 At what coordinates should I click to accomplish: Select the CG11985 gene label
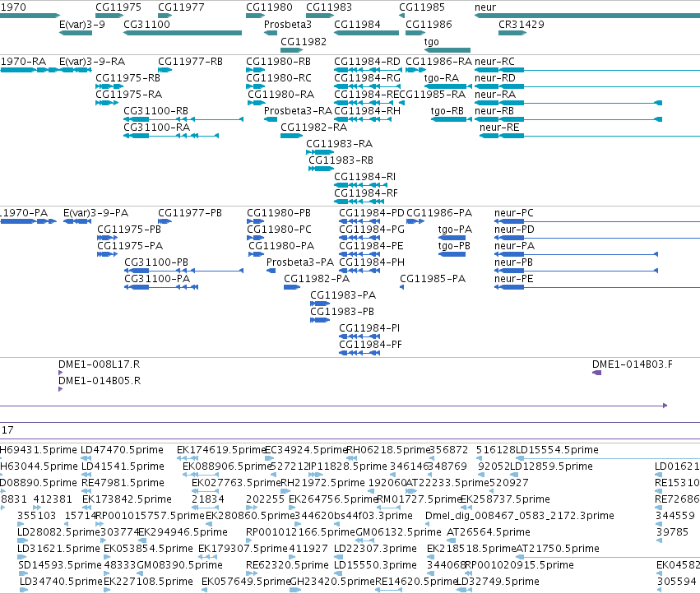click(422, 7)
